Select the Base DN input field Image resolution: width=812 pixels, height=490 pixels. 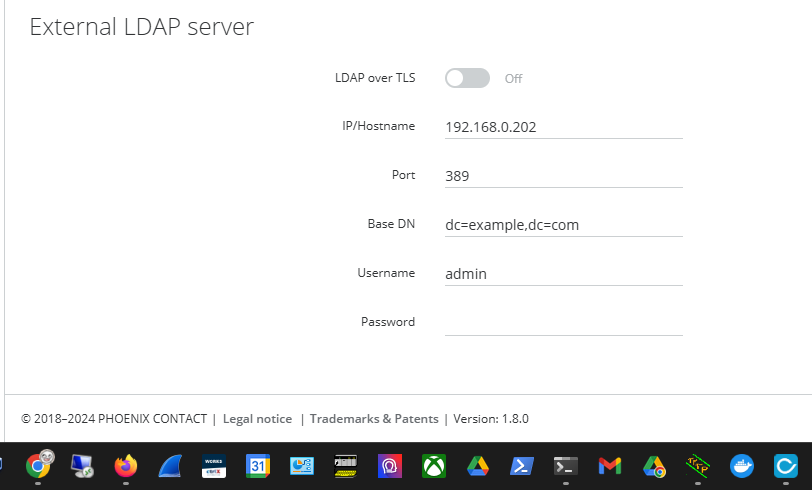click(563, 225)
